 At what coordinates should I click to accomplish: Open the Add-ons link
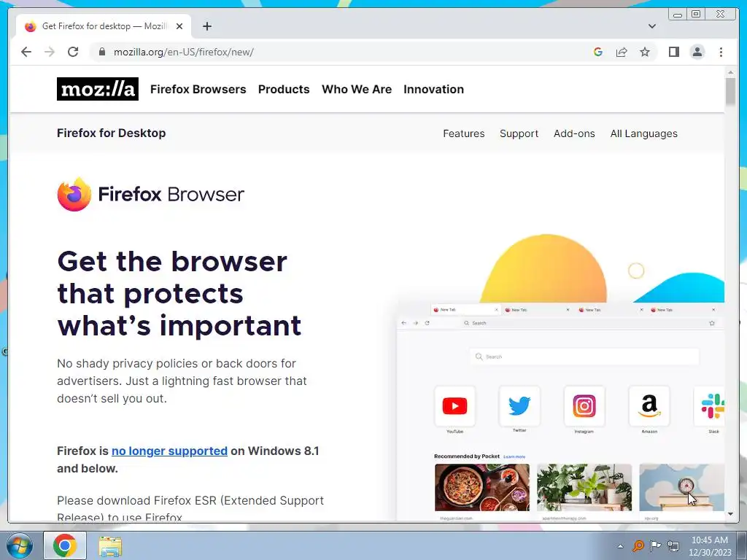click(574, 133)
